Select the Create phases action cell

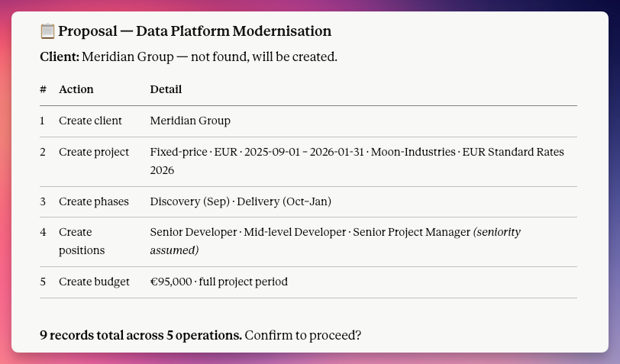click(x=94, y=201)
